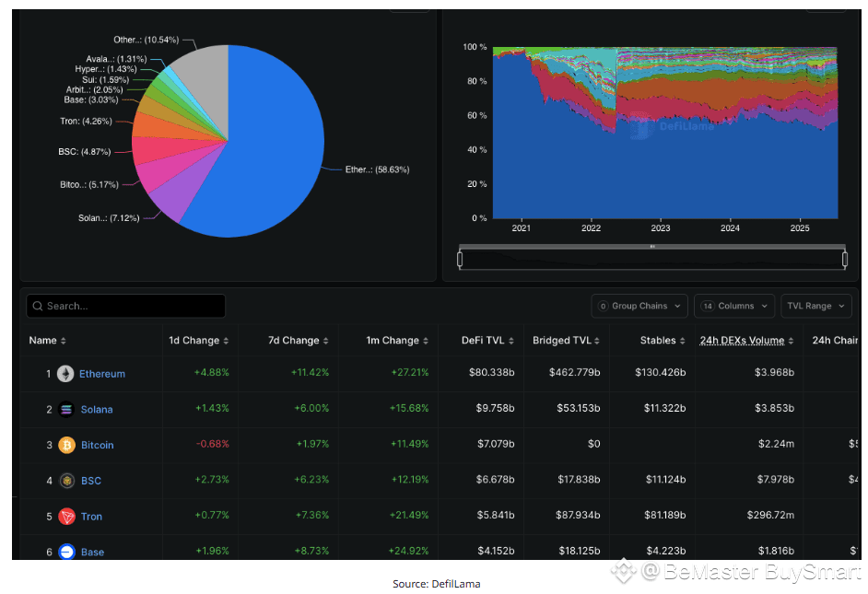Click the 2023 label on chart axis

click(661, 227)
